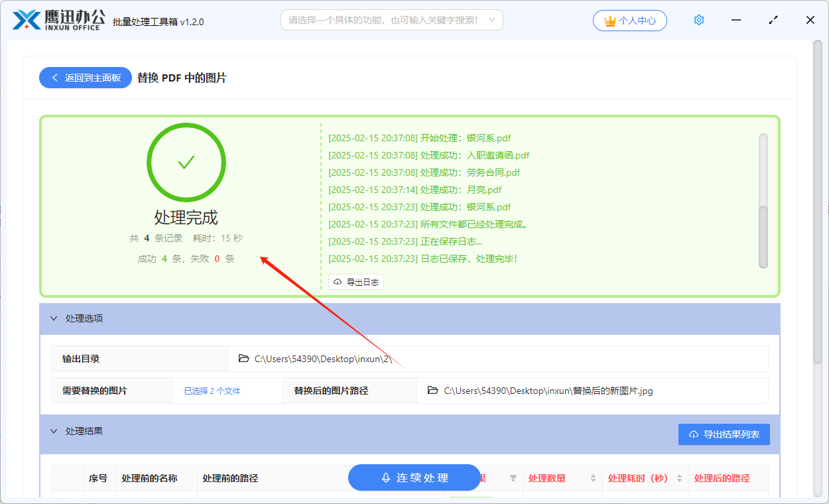The image size is (829, 504).
Task: Click the green checkmark completion circle
Action: (x=186, y=162)
